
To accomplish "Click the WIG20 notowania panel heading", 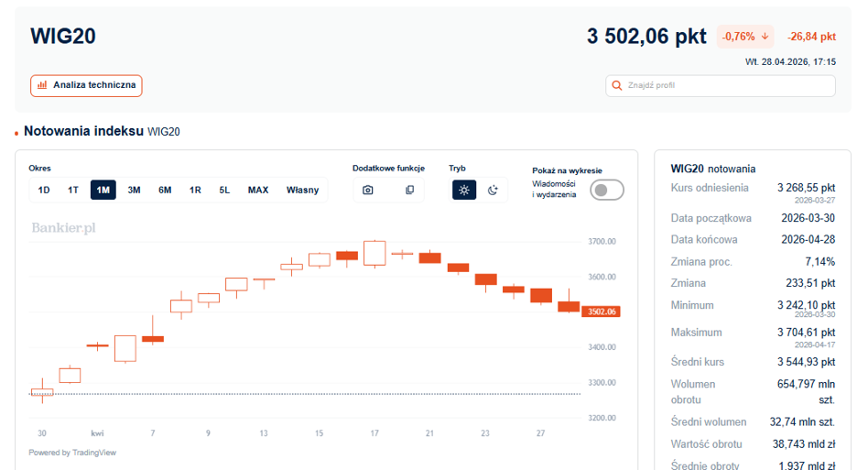I will coord(713,169).
